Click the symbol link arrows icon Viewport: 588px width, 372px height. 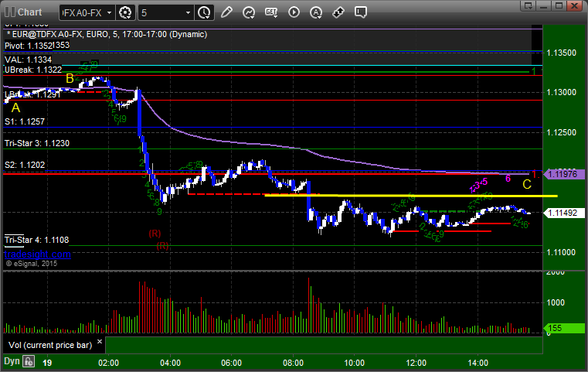(338, 12)
